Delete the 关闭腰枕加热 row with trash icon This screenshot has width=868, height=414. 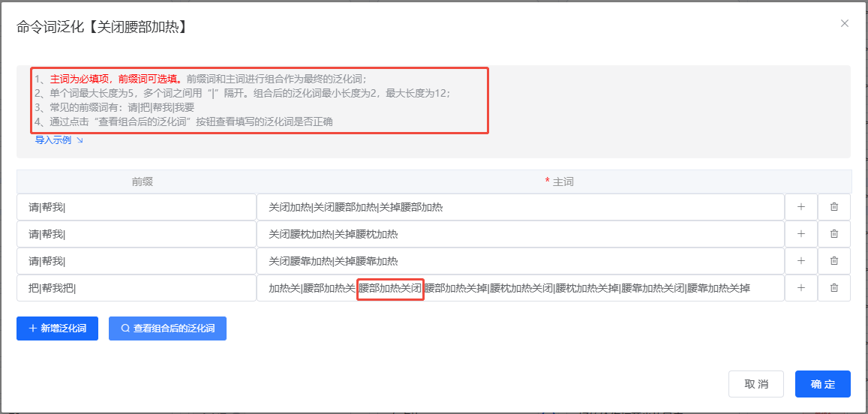[x=833, y=234]
